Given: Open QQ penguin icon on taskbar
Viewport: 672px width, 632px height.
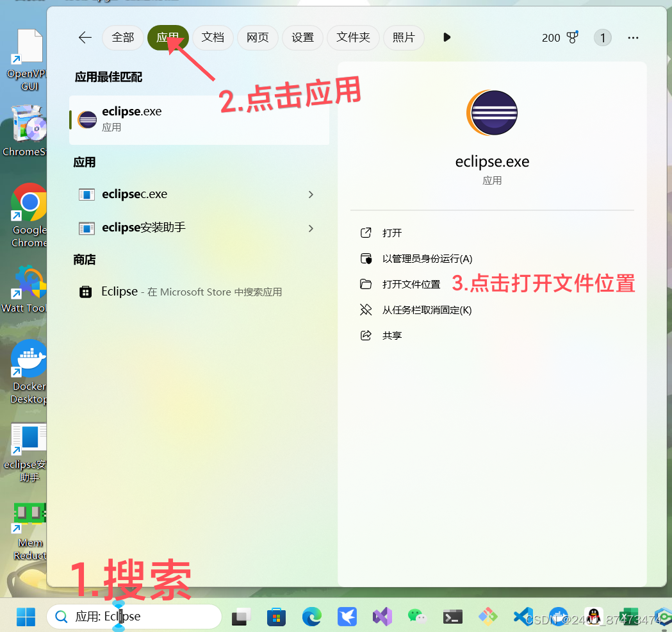Looking at the screenshot, I should point(594,617).
